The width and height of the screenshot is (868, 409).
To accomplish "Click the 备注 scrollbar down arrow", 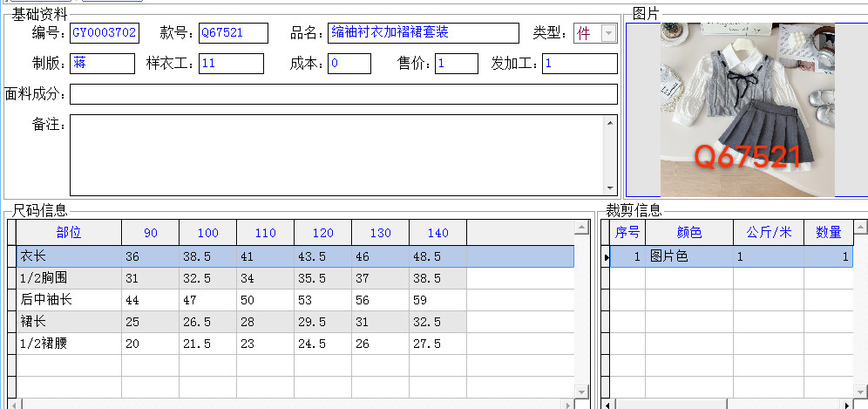I will 610,188.
